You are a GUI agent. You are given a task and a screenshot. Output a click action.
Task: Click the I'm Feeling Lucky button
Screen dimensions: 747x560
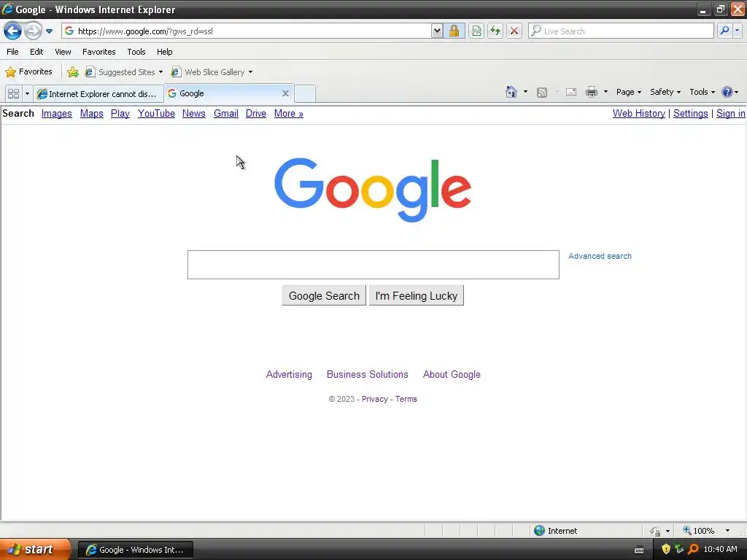coord(417,296)
